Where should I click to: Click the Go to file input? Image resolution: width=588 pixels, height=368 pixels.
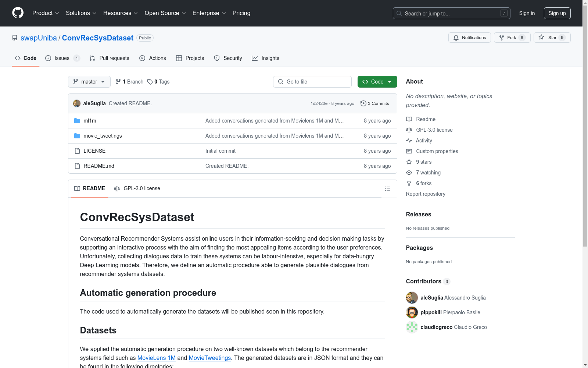312,82
